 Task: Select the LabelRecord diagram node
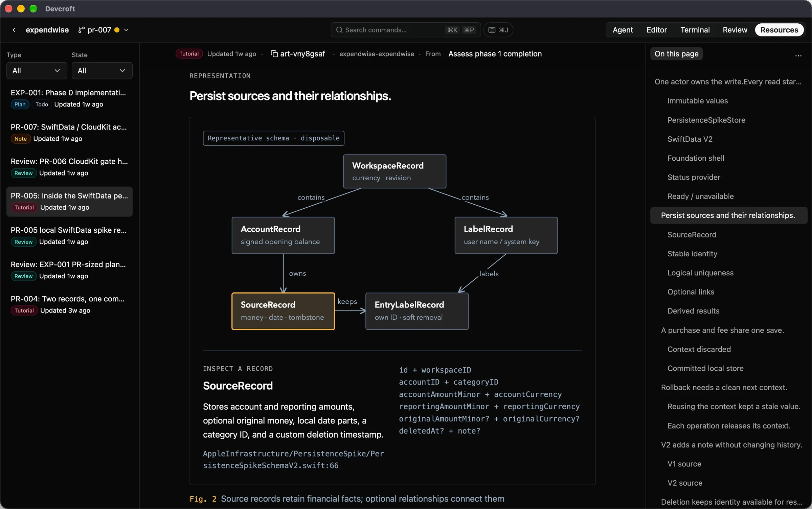tap(506, 235)
